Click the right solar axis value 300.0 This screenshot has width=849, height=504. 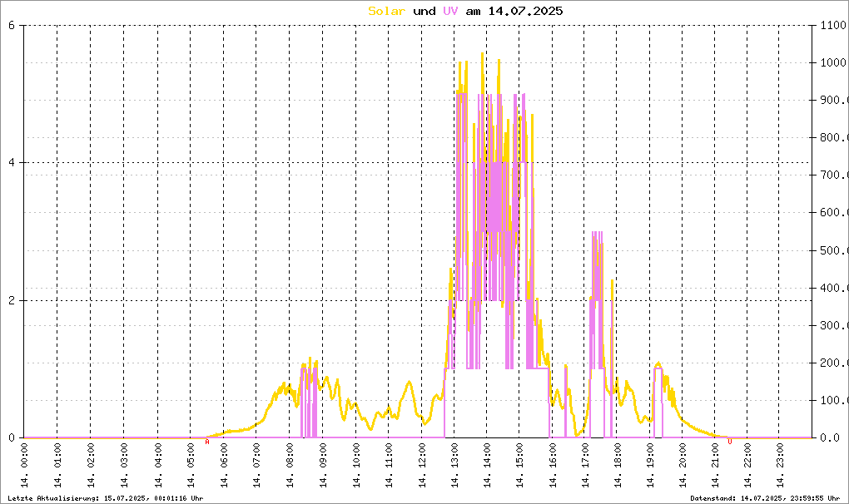point(834,325)
